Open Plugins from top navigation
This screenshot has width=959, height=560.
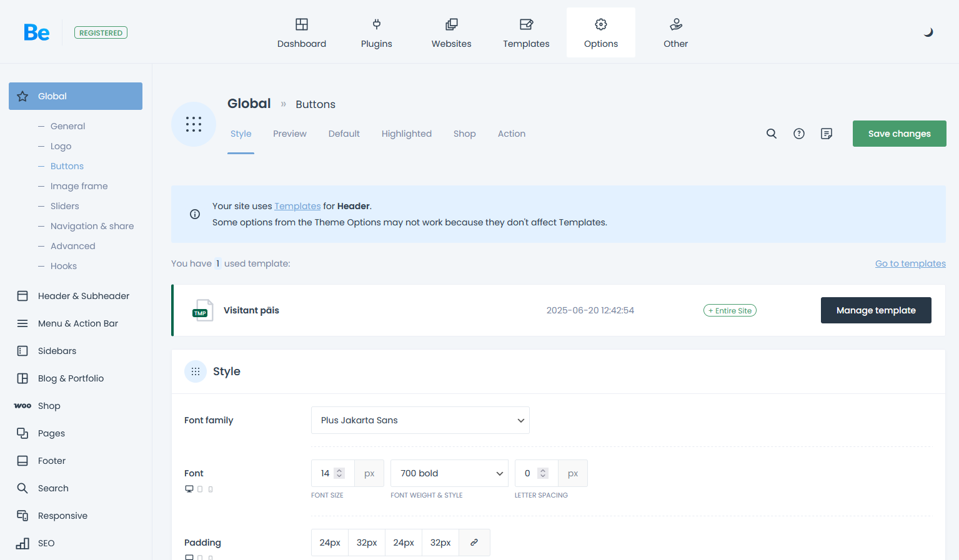tap(376, 33)
